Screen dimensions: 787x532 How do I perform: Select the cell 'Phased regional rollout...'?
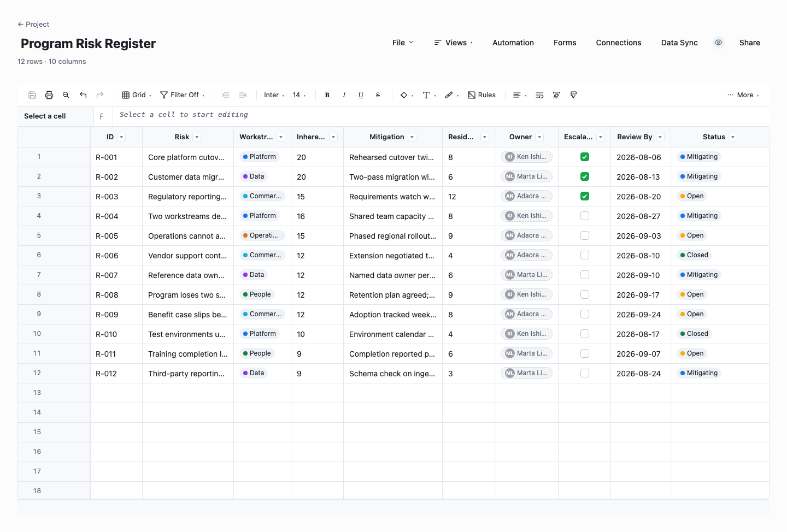[393, 236]
